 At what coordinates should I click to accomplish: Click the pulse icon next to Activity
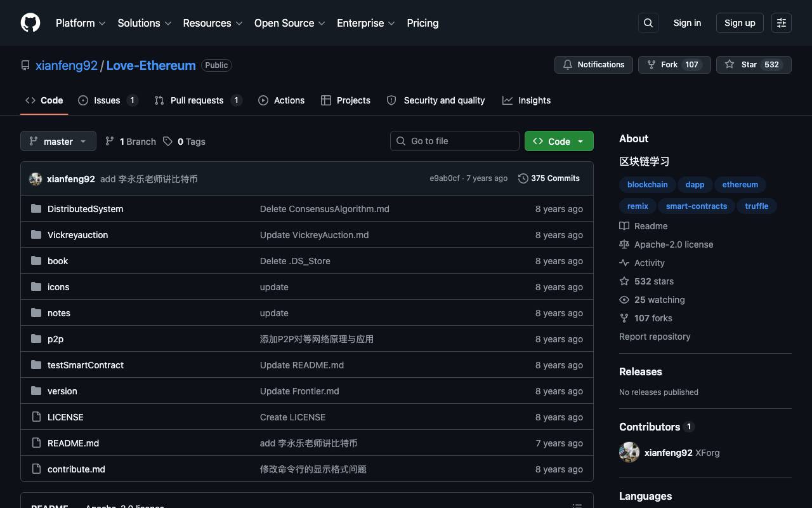coord(624,263)
